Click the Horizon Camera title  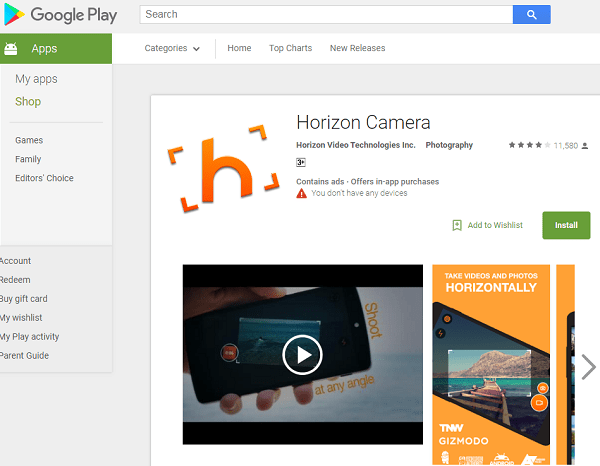364,122
